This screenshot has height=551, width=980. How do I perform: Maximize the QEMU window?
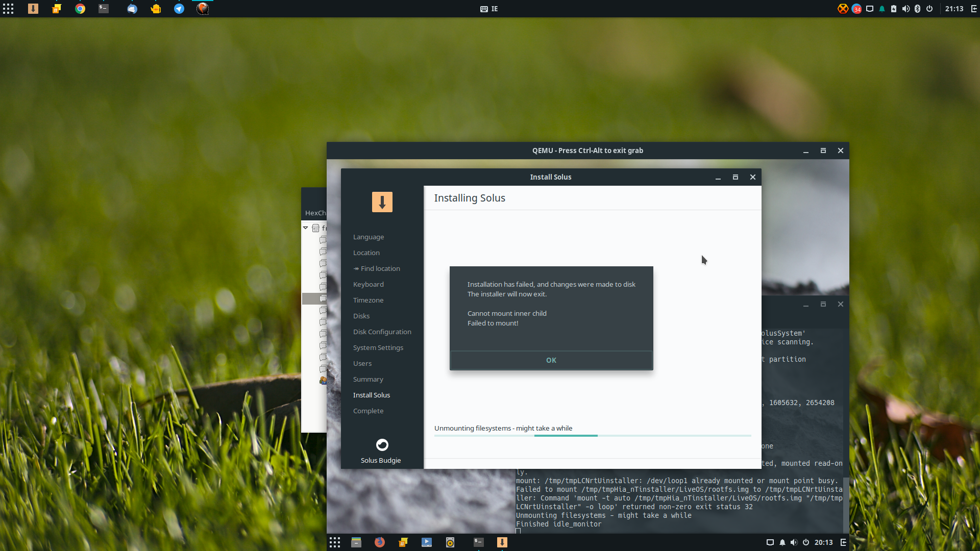823,151
